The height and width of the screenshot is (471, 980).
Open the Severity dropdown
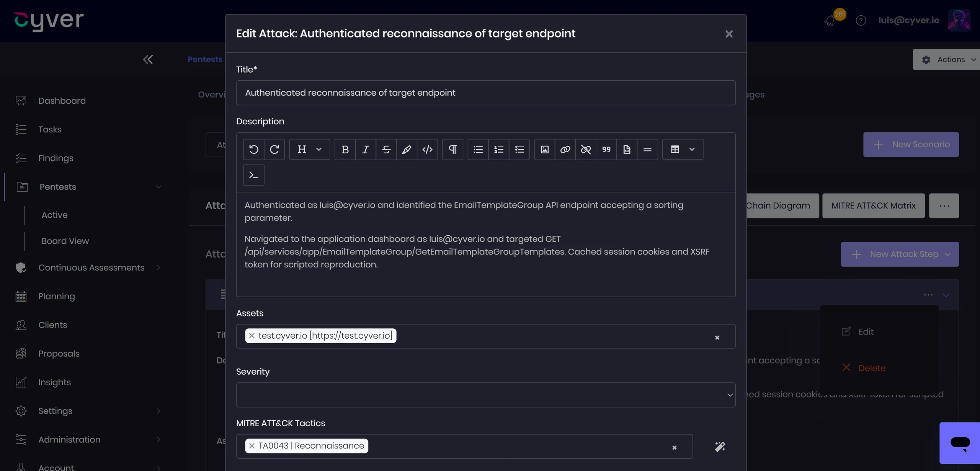click(x=486, y=395)
